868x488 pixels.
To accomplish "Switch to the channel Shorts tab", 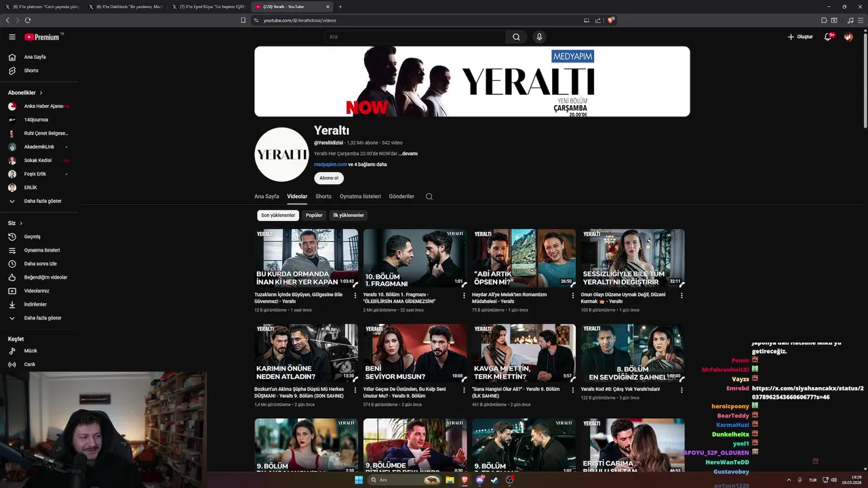I will (323, 197).
